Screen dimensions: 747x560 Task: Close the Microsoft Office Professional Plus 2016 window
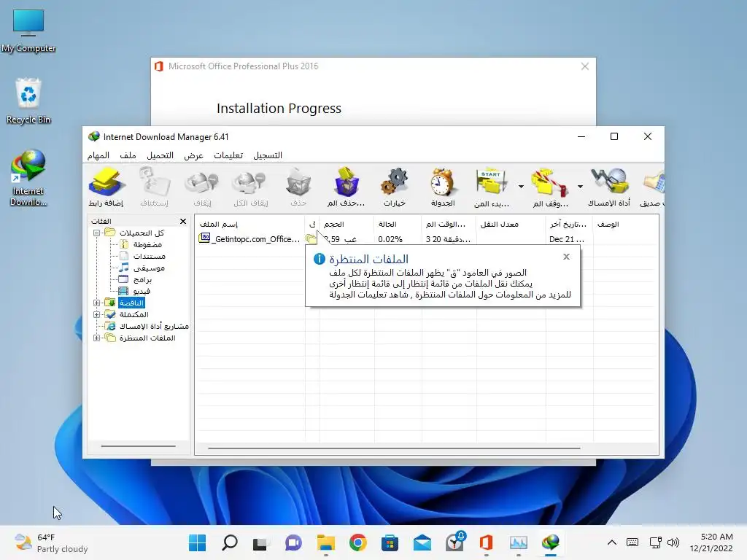click(x=585, y=66)
